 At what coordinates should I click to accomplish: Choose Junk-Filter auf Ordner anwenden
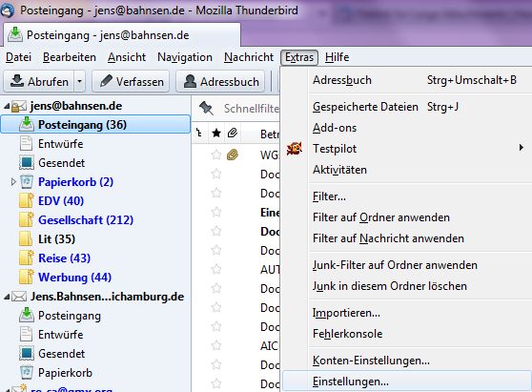point(407,265)
